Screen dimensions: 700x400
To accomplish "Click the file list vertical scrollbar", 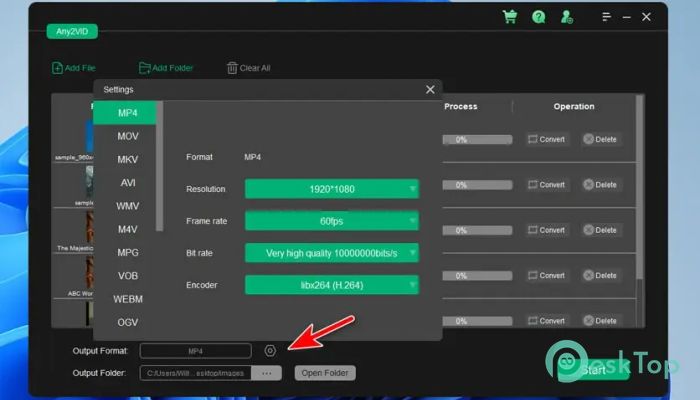I will 639,188.
